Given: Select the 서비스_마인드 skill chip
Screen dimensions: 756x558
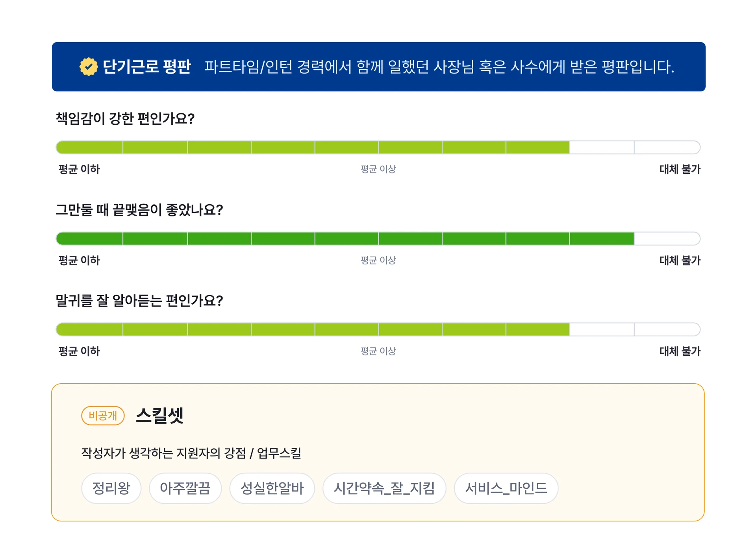Looking at the screenshot, I should pyautogui.click(x=506, y=489).
